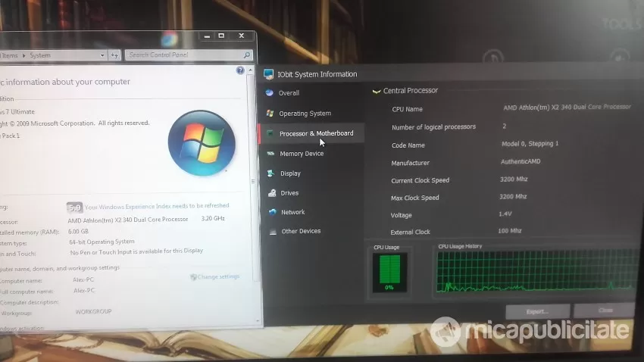
Task: Maximize the System control panel window
Action: coord(221,36)
